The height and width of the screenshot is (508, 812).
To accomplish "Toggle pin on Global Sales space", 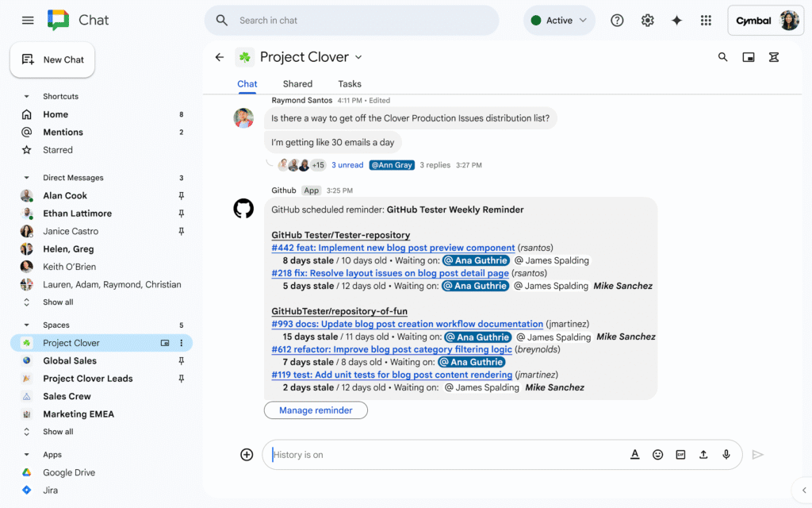I will coord(181,361).
